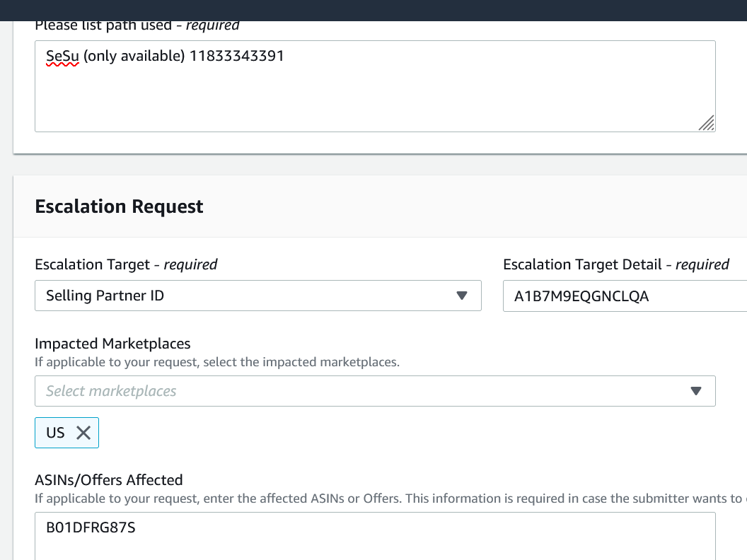Click the Please list path used label
This screenshot has height=560, width=747.
point(103,25)
